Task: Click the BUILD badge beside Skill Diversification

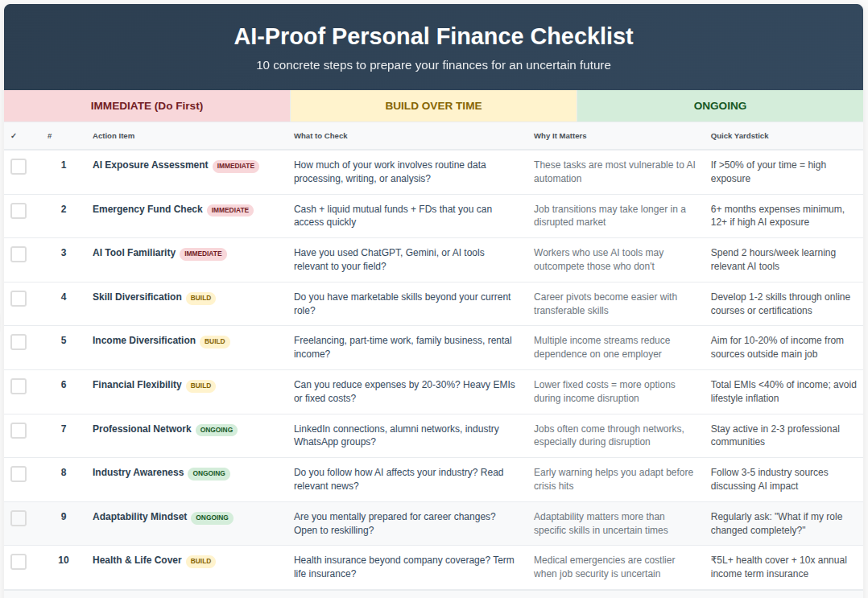Action: tap(201, 298)
